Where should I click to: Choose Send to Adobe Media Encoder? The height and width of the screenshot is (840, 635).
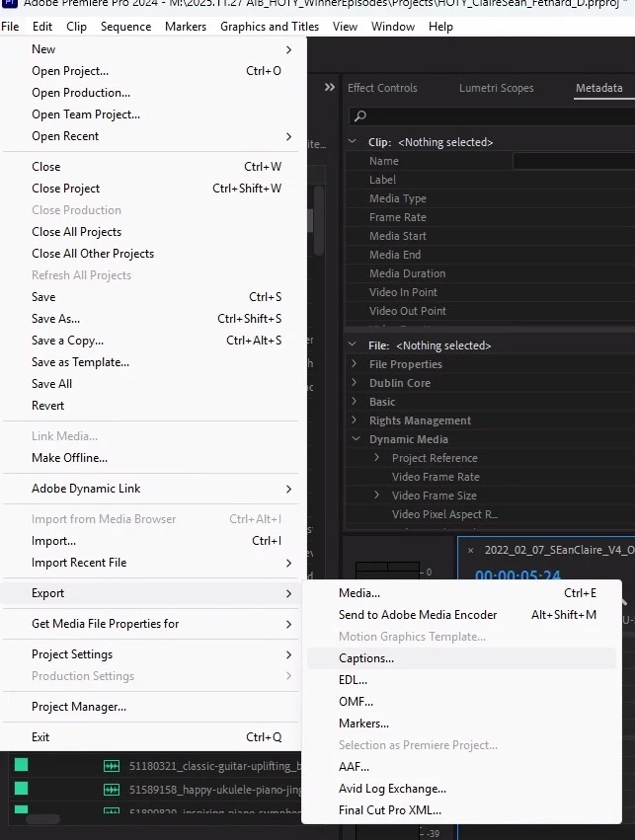(461, 615)
